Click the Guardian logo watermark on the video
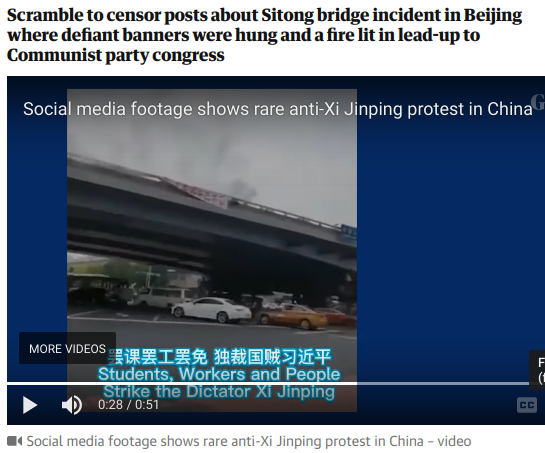 click(538, 102)
